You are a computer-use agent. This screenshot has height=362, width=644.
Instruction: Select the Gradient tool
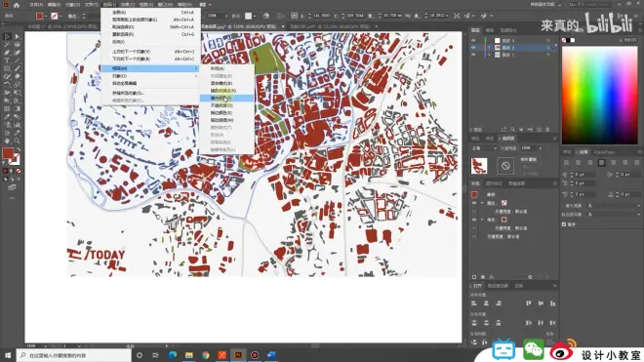(17, 109)
